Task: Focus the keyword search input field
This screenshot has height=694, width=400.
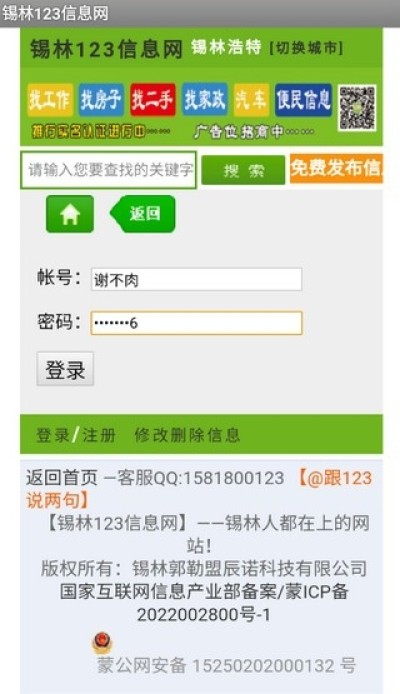Action: [x=108, y=170]
